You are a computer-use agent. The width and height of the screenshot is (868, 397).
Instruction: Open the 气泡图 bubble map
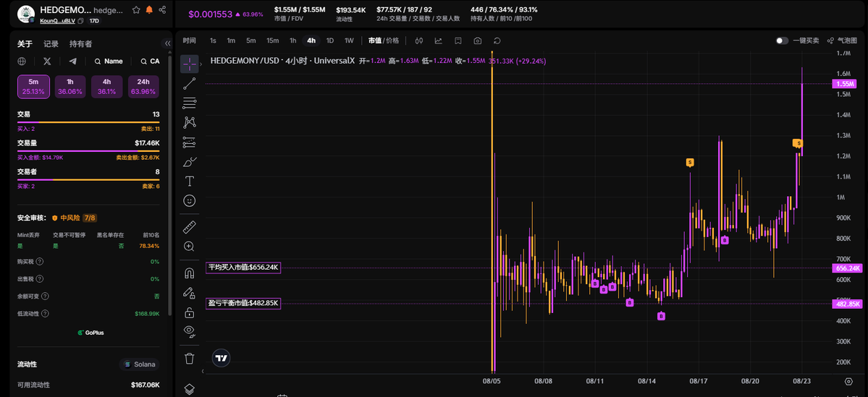(841, 40)
